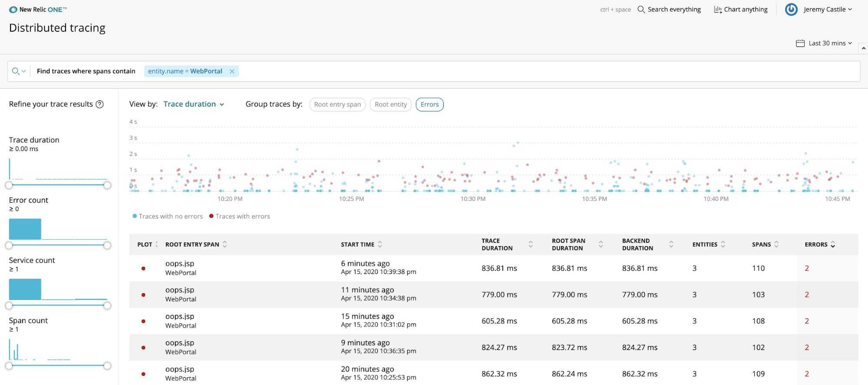868x385 pixels.
Task: Click the Error count slider's left handle
Action: [x=9, y=246]
